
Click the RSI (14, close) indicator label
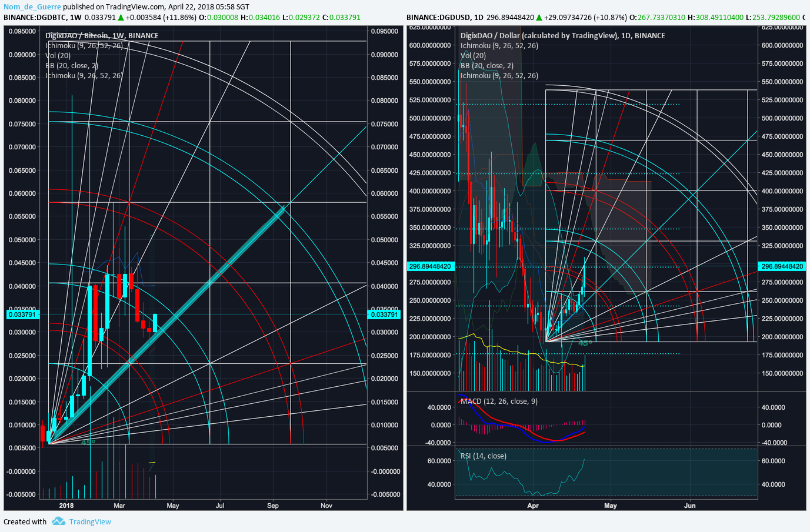[483, 456]
